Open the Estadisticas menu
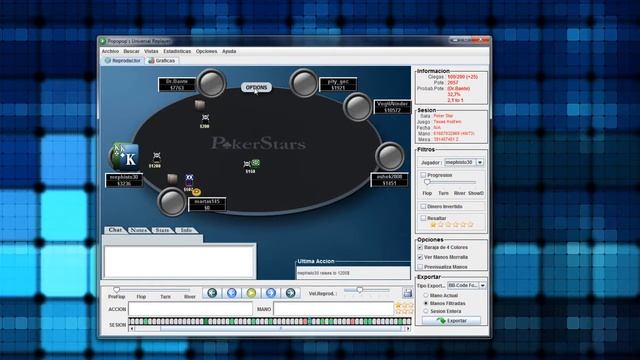The image size is (640, 360). point(177,51)
